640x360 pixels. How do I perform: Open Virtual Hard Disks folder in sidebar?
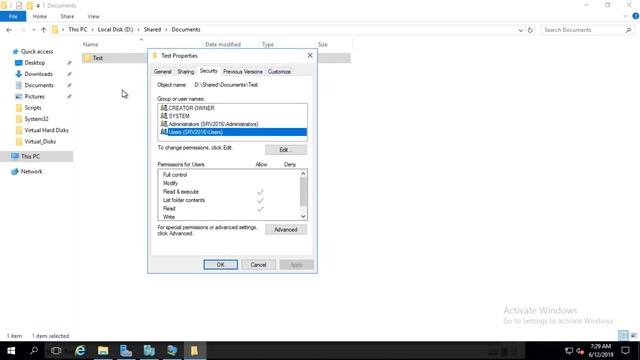click(x=46, y=130)
